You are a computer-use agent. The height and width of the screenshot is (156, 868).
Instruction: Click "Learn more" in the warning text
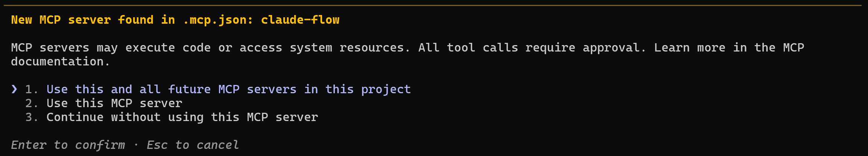[689, 48]
